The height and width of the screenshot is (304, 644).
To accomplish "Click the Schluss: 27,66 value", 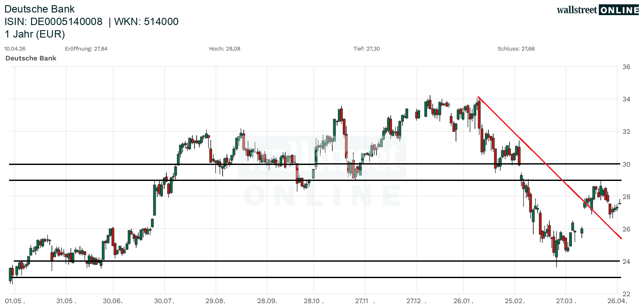I will (x=516, y=49).
